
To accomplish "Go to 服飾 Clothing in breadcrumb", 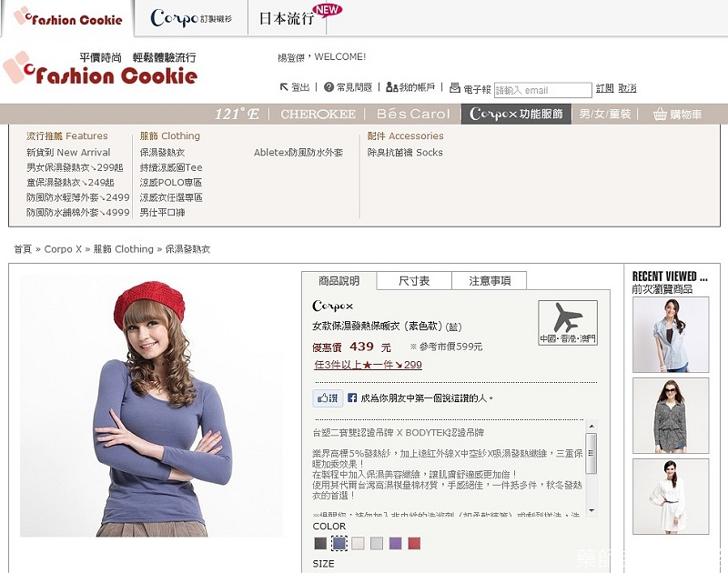I will click(123, 249).
